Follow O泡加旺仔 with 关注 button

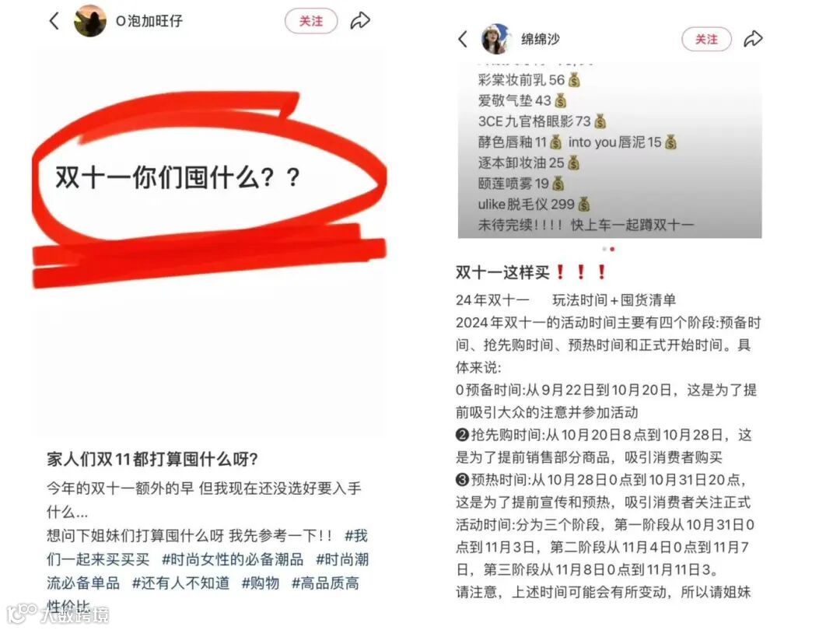pos(311,21)
